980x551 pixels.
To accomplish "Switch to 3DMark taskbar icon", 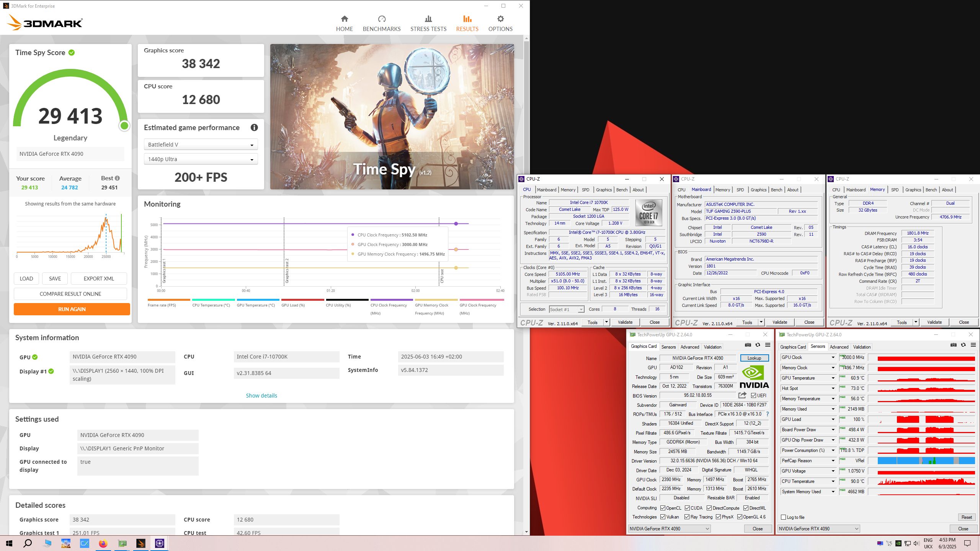I will pos(140,543).
